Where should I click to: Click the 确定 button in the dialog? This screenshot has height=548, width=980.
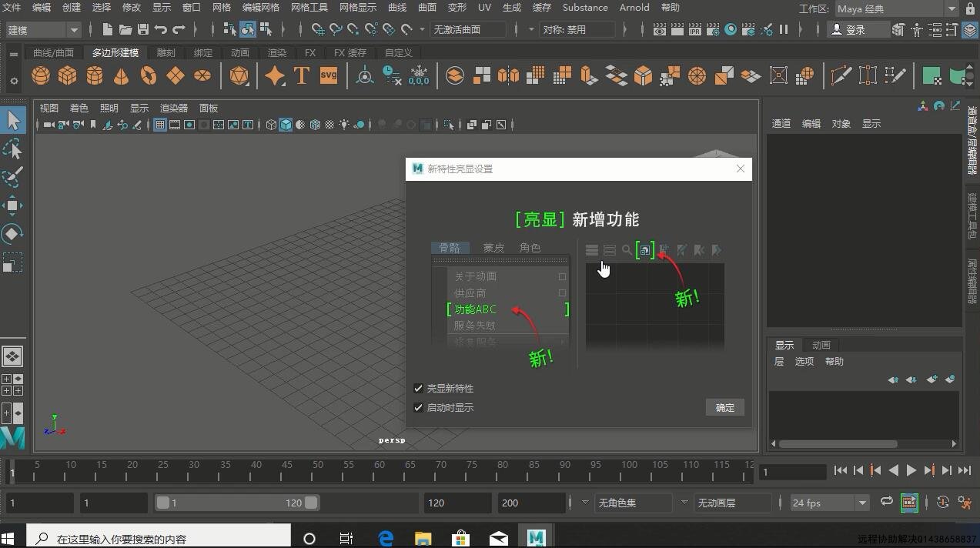[724, 408]
